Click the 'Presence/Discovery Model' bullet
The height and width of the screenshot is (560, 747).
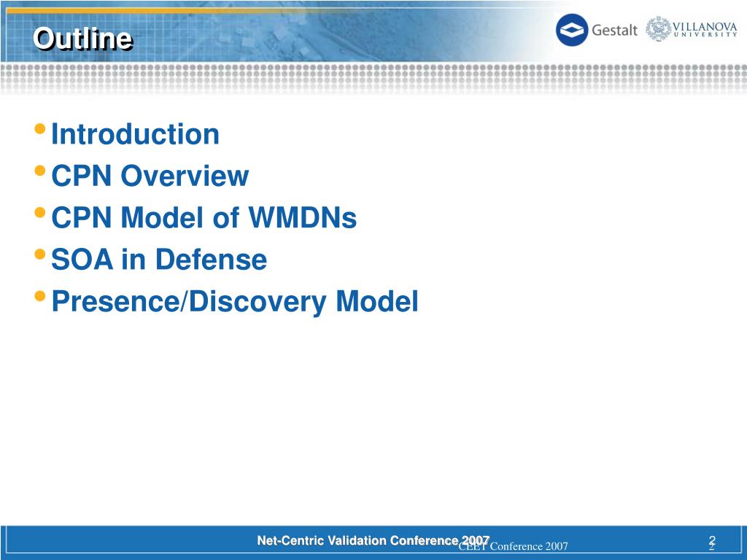click(234, 302)
